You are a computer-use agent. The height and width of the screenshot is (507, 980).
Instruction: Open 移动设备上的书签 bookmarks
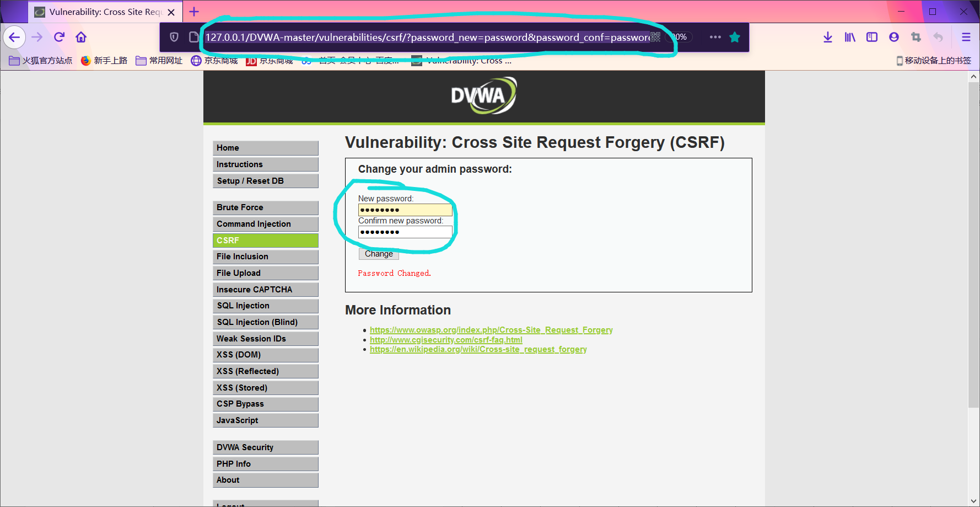pos(934,61)
